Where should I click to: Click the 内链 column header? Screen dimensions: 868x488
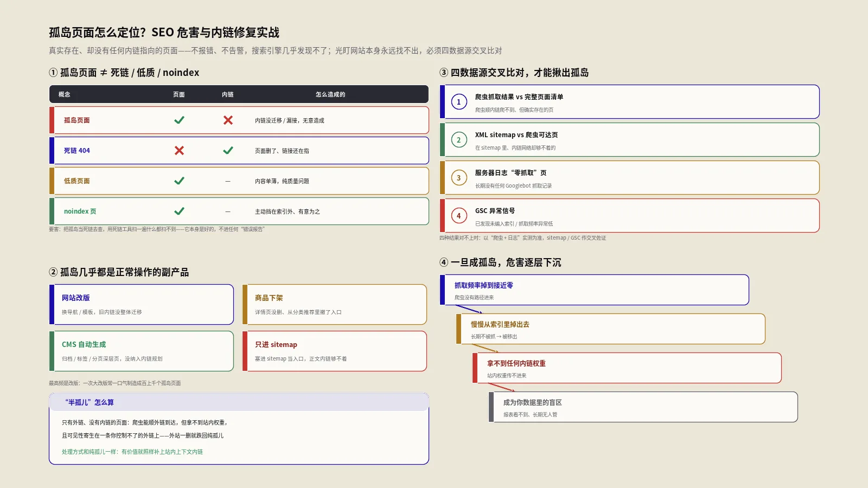click(228, 94)
